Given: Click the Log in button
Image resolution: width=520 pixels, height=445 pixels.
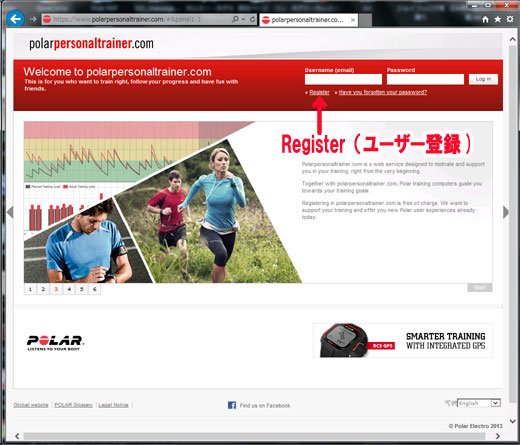Looking at the screenshot, I should click(483, 79).
